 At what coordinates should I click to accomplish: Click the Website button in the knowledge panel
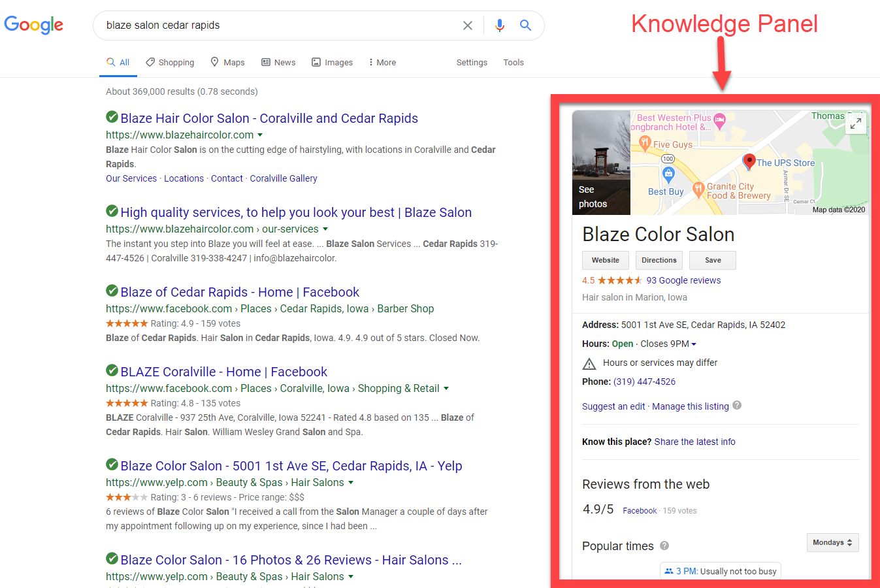605,260
